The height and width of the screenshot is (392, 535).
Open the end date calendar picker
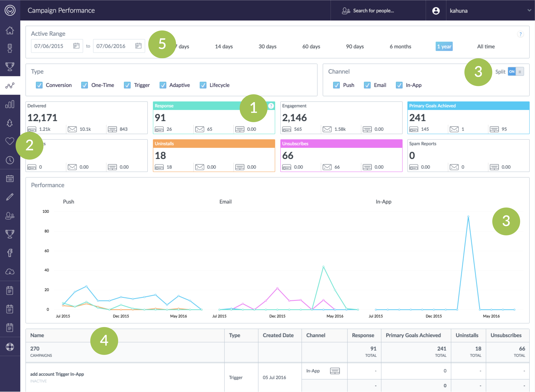coord(138,45)
